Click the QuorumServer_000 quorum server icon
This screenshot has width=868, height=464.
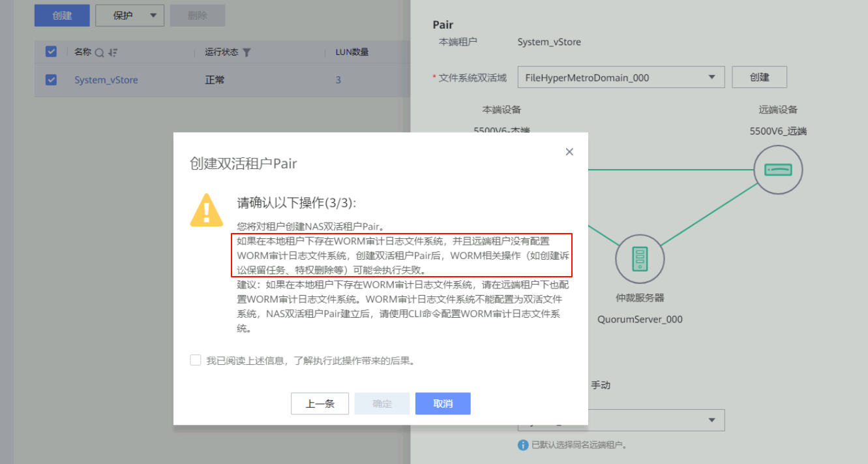click(x=640, y=259)
